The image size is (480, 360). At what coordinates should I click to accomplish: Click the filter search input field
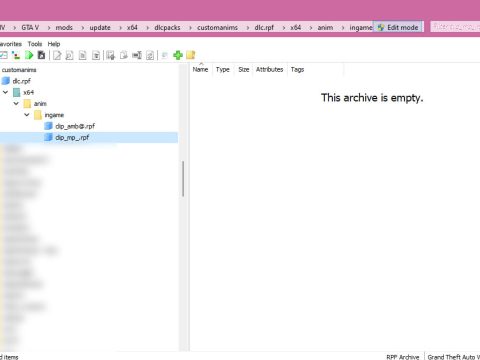455,27
